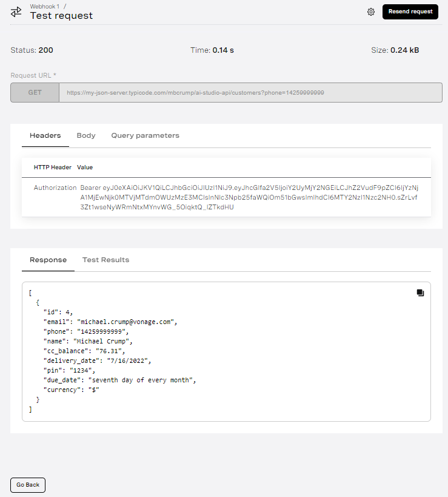Viewport: 448px width, 497px height.
Task: Click the Go Back button
Action: (x=28, y=485)
